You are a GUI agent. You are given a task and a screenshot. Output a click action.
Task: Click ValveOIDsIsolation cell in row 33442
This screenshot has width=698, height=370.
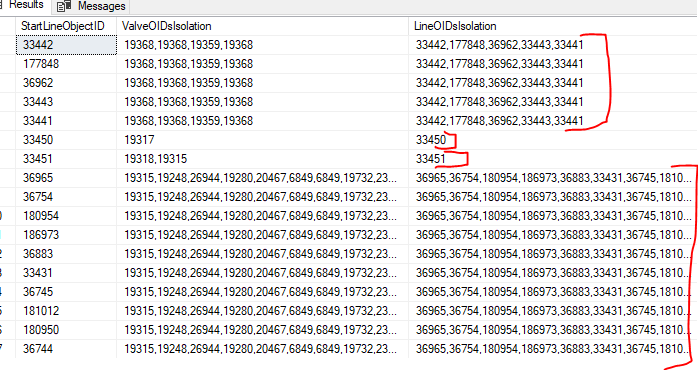tap(263, 45)
